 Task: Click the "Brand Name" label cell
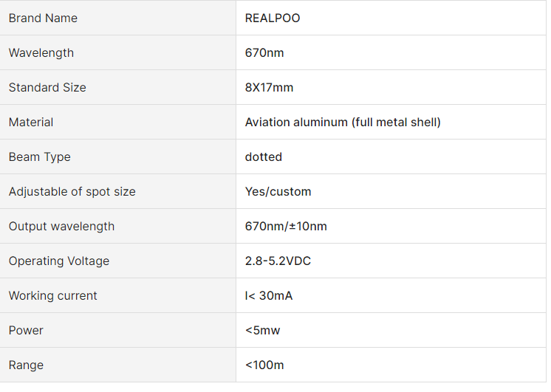pos(43,18)
